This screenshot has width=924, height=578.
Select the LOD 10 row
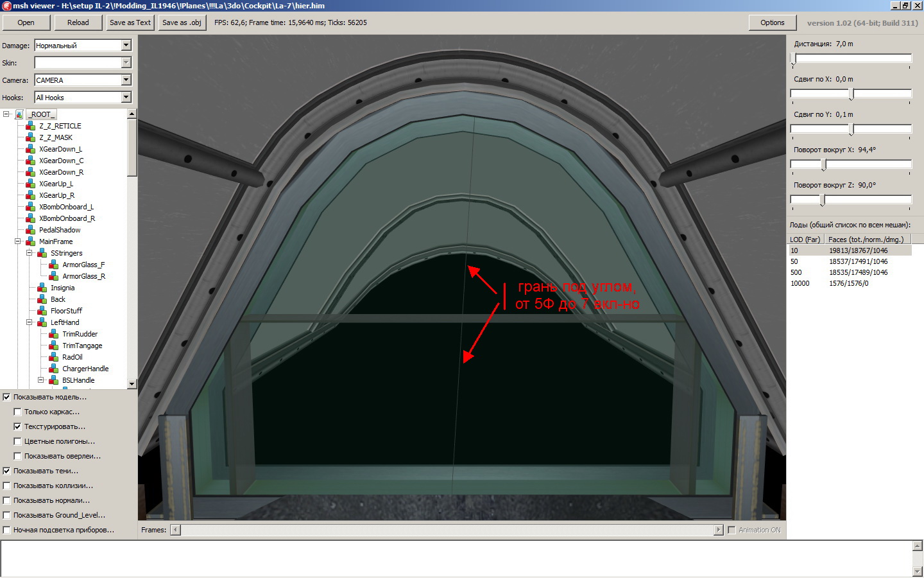pos(850,250)
